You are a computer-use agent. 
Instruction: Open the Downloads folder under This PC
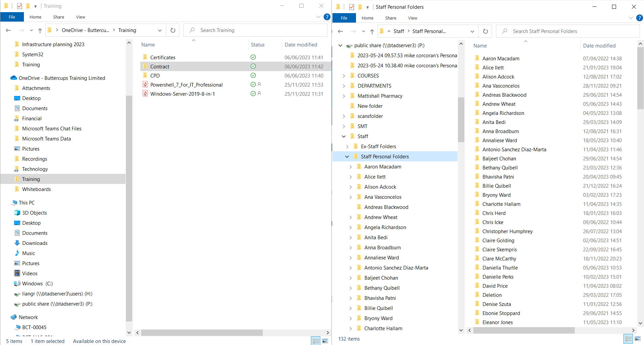click(35, 243)
